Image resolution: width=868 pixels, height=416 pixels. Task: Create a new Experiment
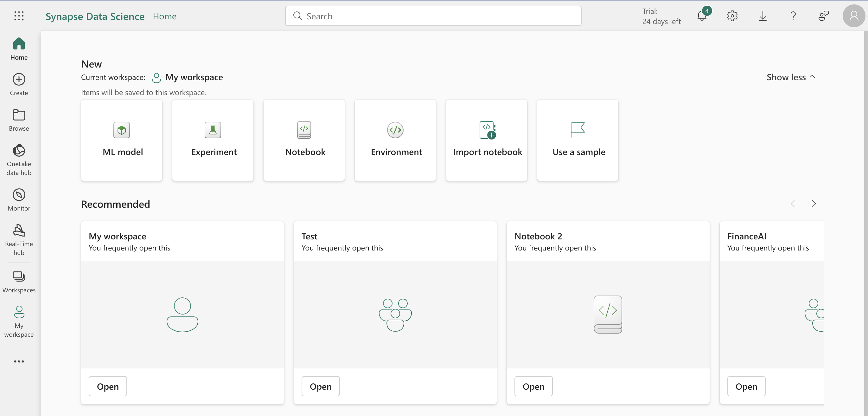(213, 140)
